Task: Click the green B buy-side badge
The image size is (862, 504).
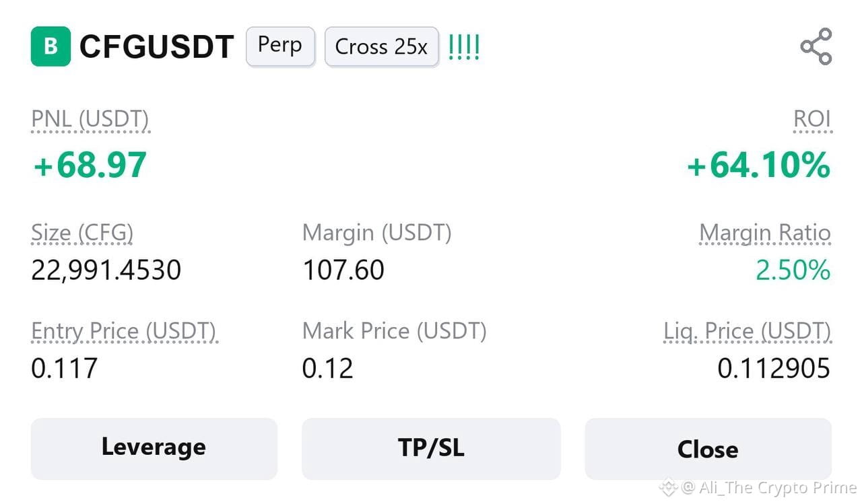Action: pos(51,46)
